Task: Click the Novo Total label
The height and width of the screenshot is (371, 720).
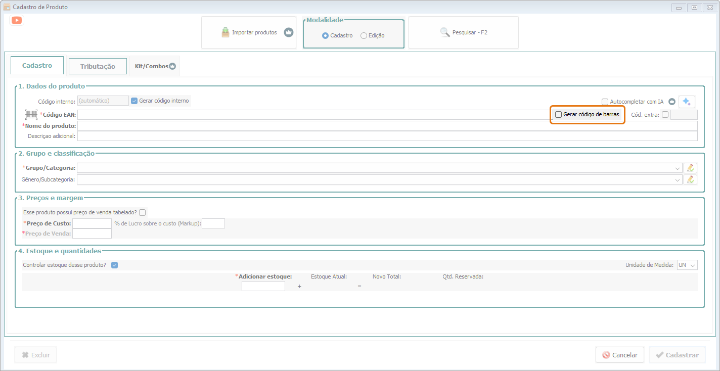Action: (387, 277)
